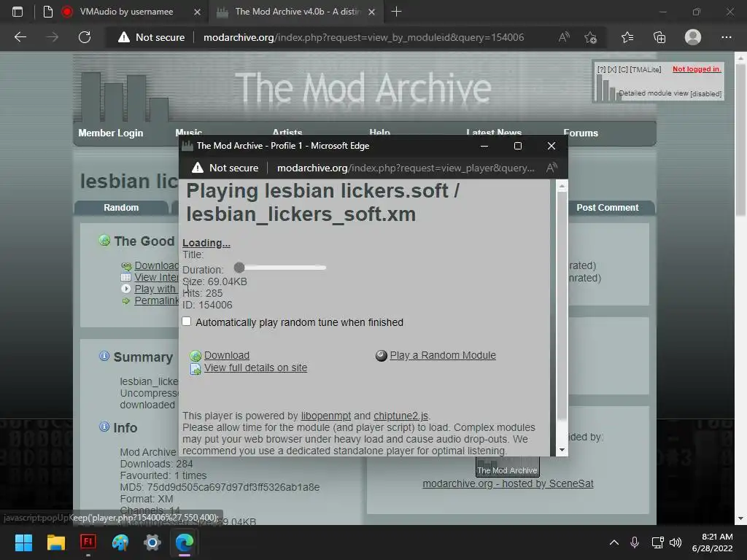Click popup player address bar URL

coord(406,168)
